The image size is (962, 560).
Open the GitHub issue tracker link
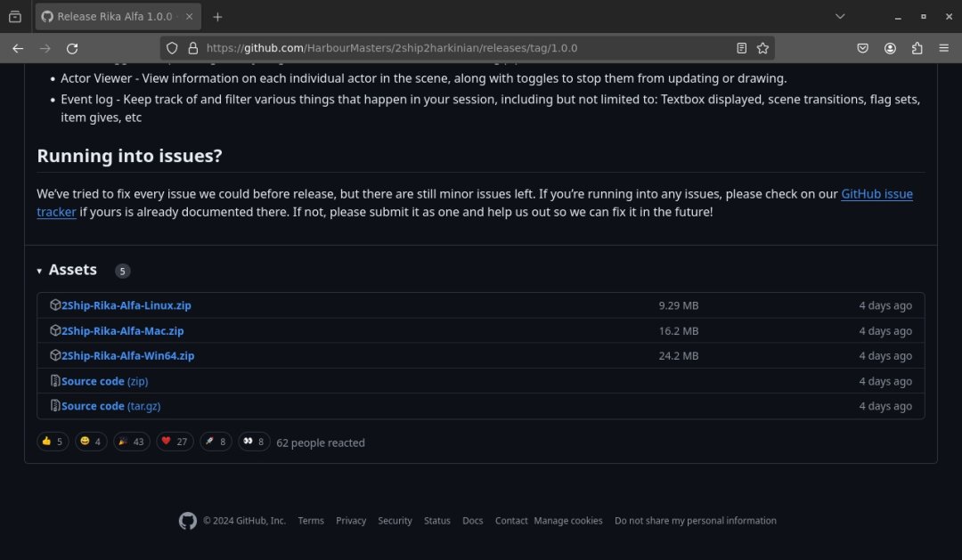point(876,194)
